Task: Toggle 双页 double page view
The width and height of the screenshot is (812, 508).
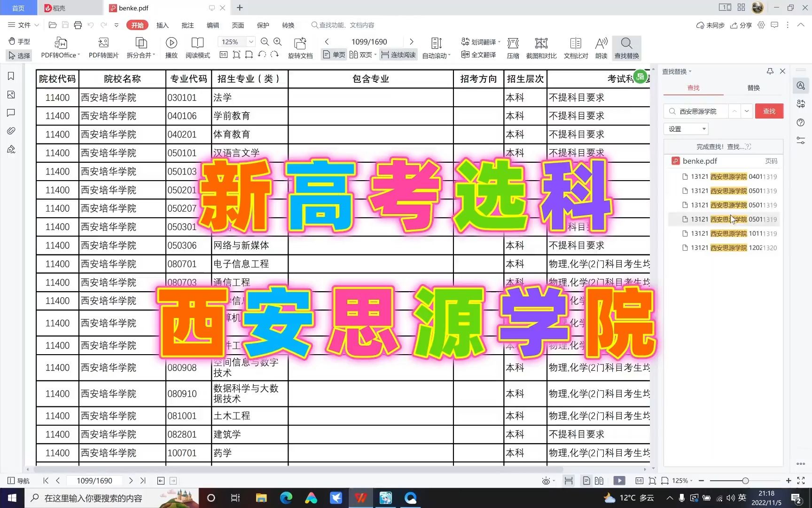Action: point(363,55)
